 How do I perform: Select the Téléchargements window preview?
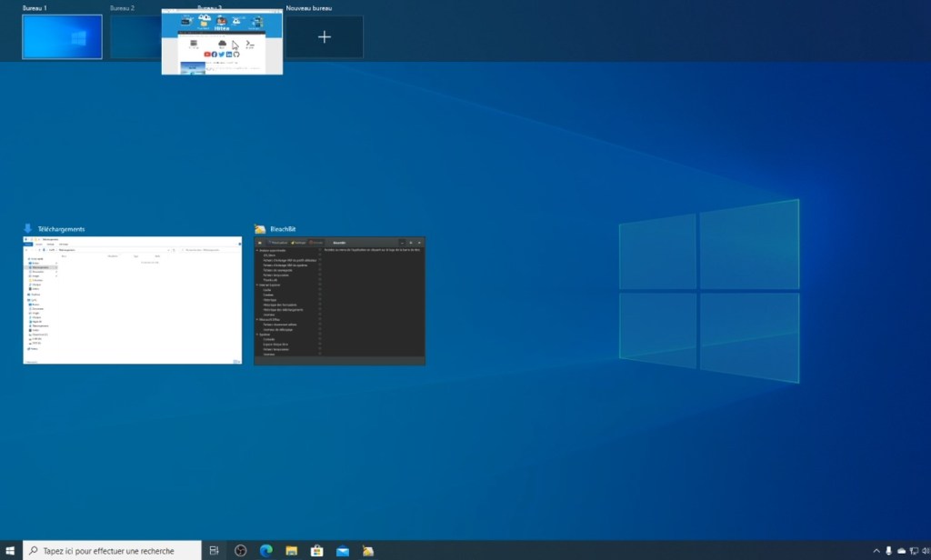pos(133,301)
